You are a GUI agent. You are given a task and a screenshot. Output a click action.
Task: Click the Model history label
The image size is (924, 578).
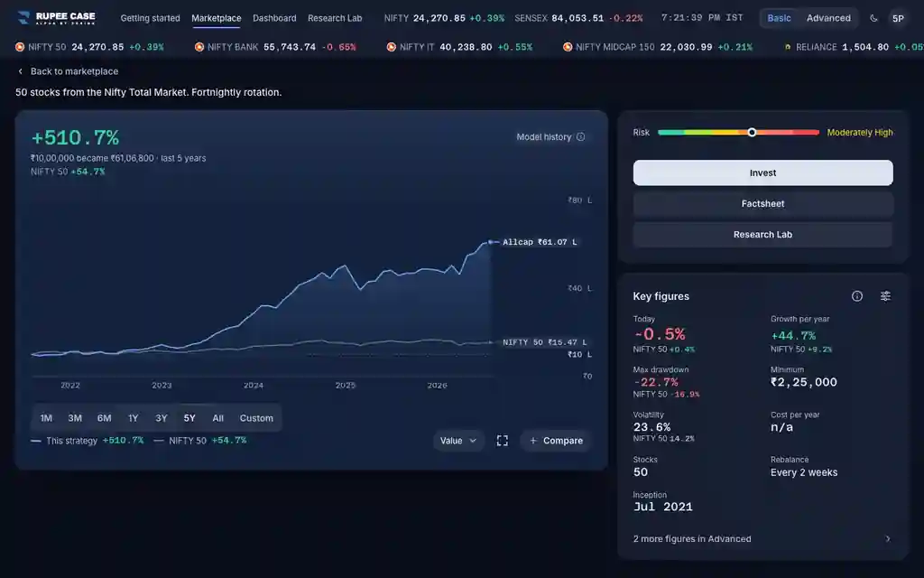pyautogui.click(x=544, y=137)
